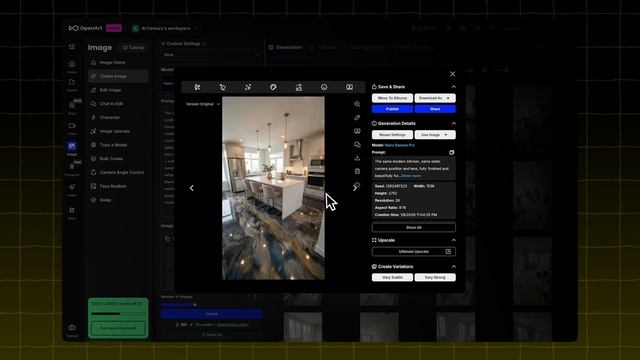Copy the prompt using the copy icon
Image resolution: width=640 pixels, height=360 pixels.
click(x=451, y=152)
